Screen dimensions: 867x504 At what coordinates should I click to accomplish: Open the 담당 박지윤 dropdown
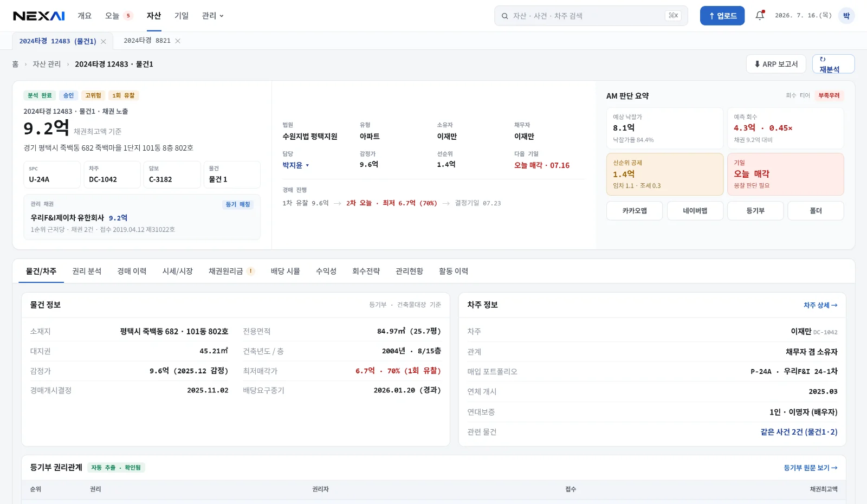(295, 165)
